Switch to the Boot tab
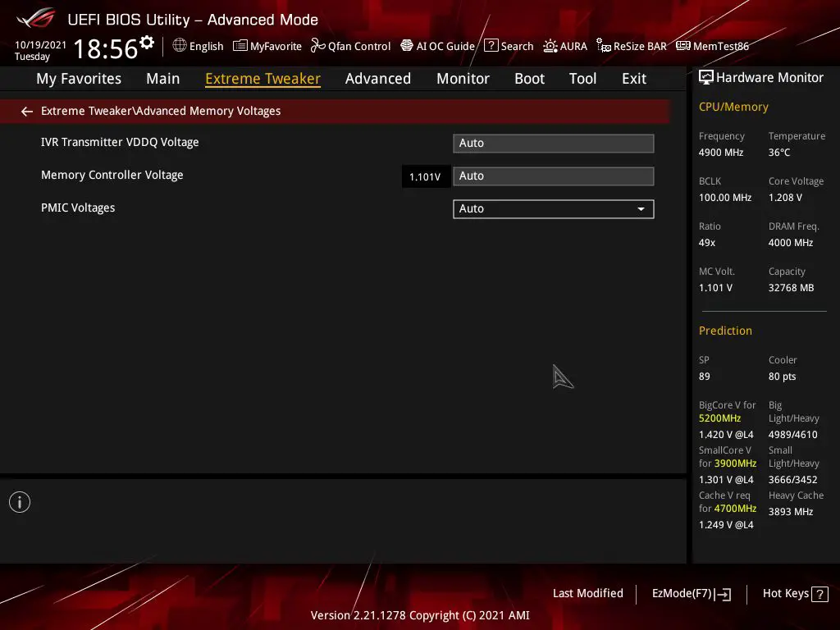The height and width of the screenshot is (630, 840). pos(529,79)
